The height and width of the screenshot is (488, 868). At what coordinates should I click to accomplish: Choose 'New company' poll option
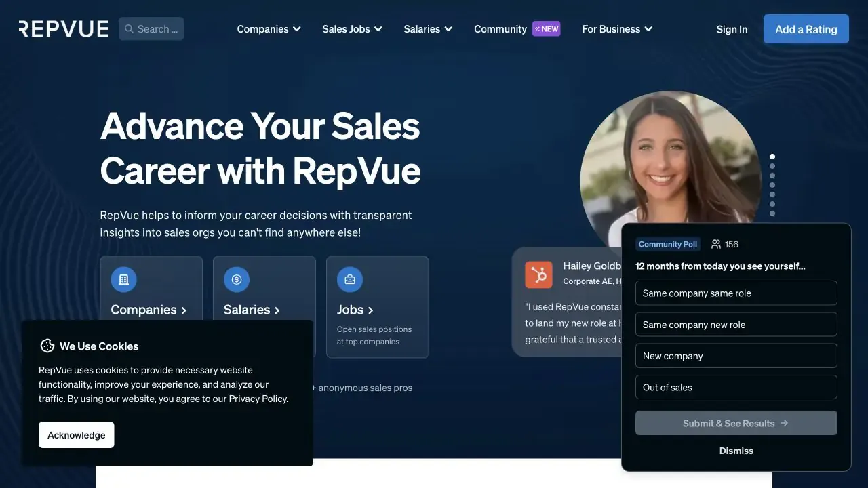click(x=736, y=356)
